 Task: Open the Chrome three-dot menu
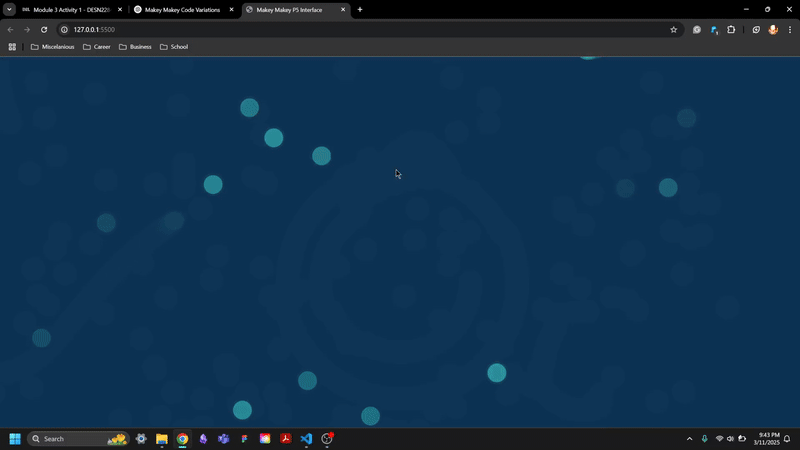tap(790, 30)
